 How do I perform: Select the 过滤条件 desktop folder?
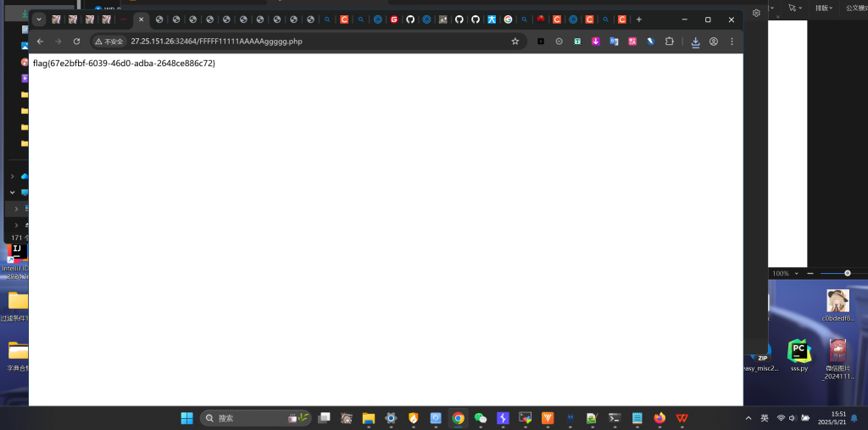pos(16,306)
